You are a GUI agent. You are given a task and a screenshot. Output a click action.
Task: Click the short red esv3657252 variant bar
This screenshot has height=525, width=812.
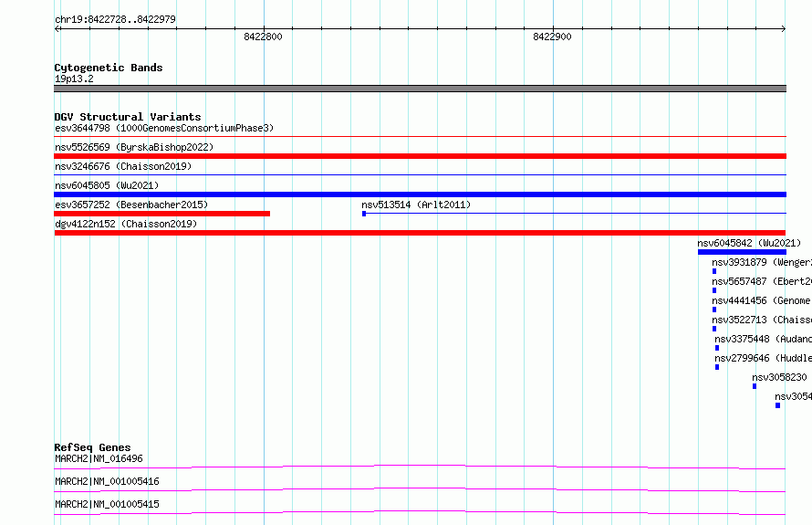162,214
